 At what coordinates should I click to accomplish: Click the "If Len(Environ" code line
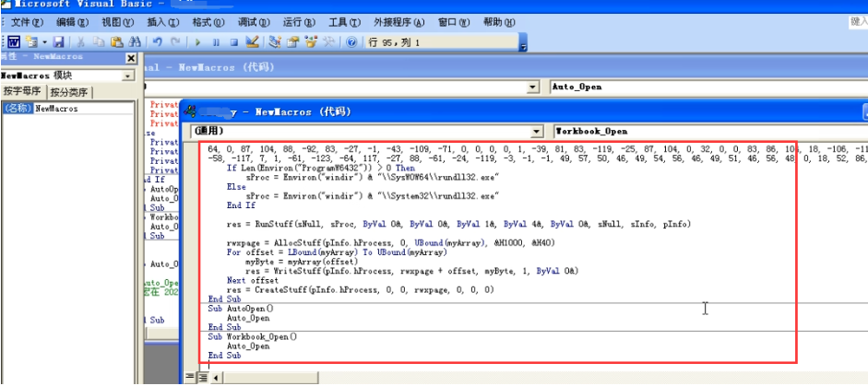pyautogui.click(x=321, y=168)
